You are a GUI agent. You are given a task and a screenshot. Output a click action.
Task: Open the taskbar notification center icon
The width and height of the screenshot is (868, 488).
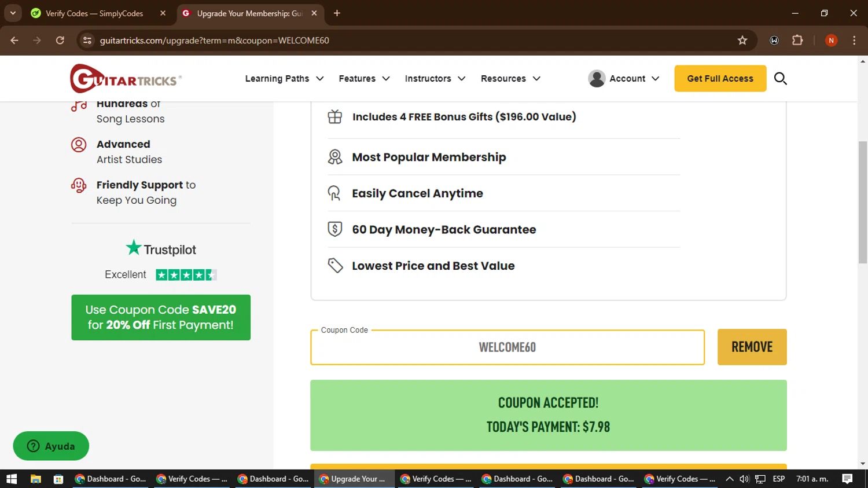click(x=847, y=479)
